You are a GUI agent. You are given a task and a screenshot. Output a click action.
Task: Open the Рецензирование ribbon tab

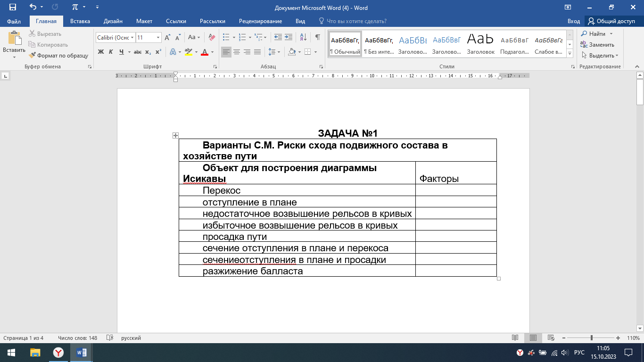click(x=260, y=21)
